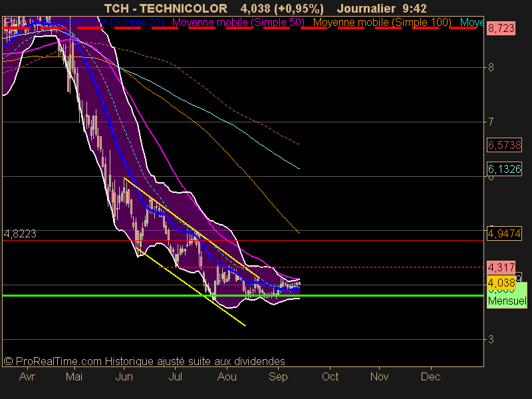The height and width of the screenshot is (399, 532).
Task: Click the 4,8223 level label
Action: [20, 234]
